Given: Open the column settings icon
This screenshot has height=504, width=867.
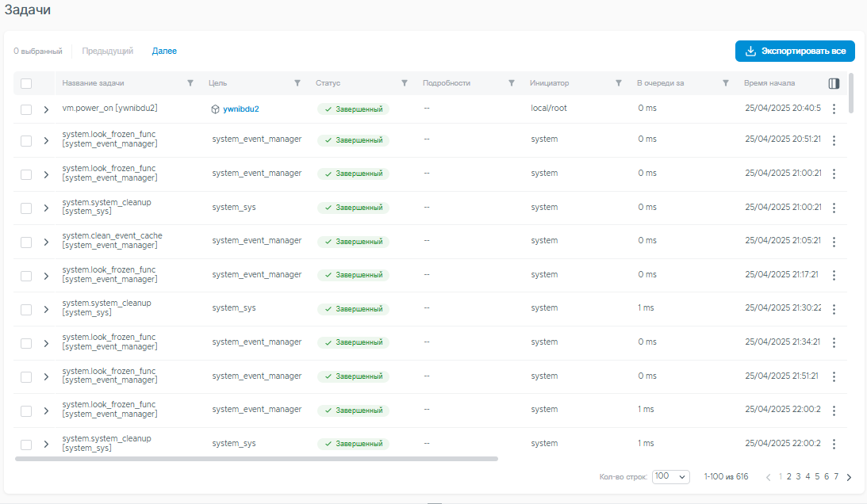Looking at the screenshot, I should [834, 83].
